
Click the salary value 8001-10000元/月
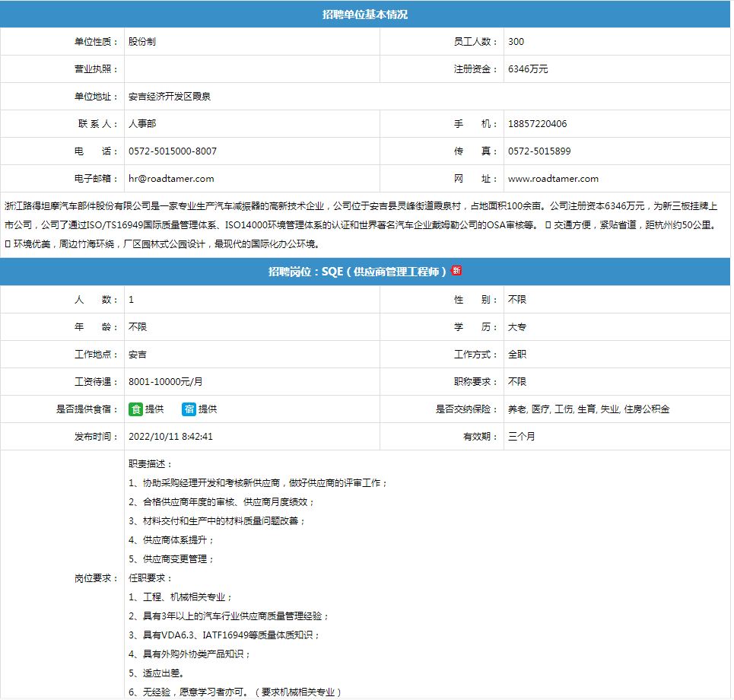tap(166, 382)
